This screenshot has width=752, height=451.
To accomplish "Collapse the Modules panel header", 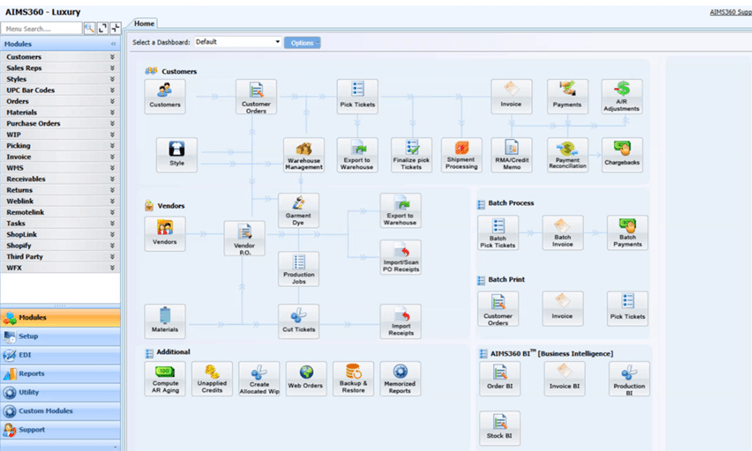I will [113, 44].
